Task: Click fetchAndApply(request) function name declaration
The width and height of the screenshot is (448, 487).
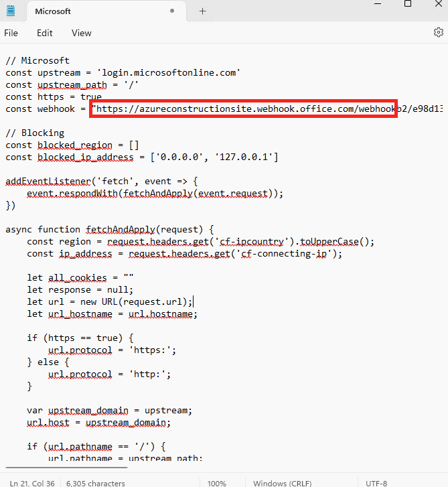Action: coord(145,230)
